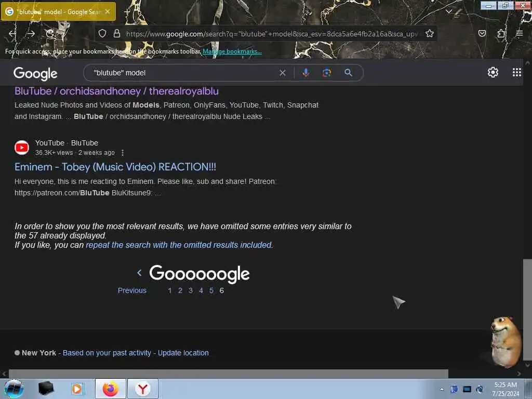
Task: Start voice search with the microphone icon
Action: (x=305, y=73)
